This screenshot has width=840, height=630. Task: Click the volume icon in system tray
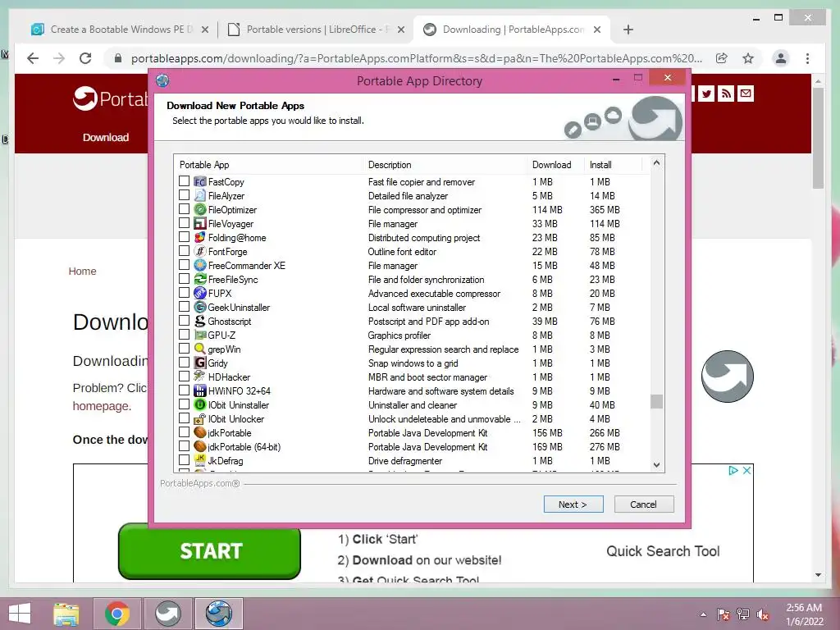(762, 614)
